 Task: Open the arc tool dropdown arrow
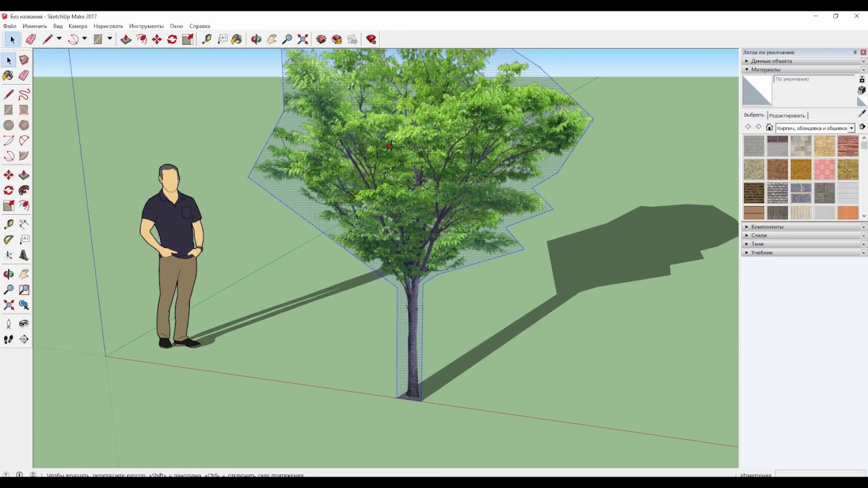pos(84,39)
